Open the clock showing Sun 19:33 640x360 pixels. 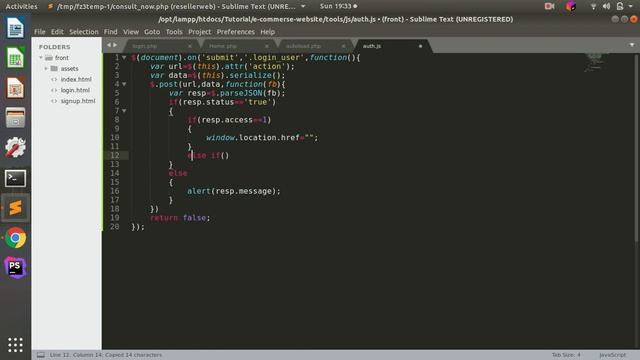pyautogui.click(x=338, y=6)
